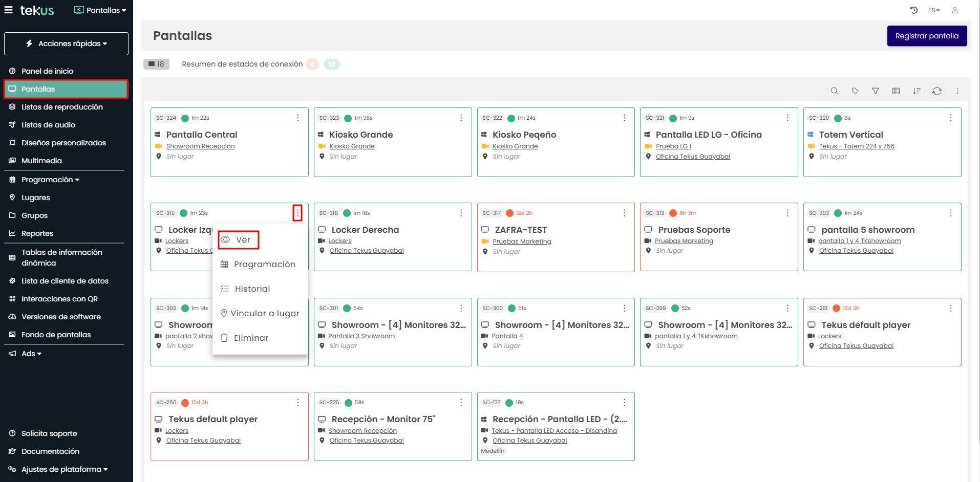
Task: Toggle the orange disconnected status filter badge
Action: [312, 64]
